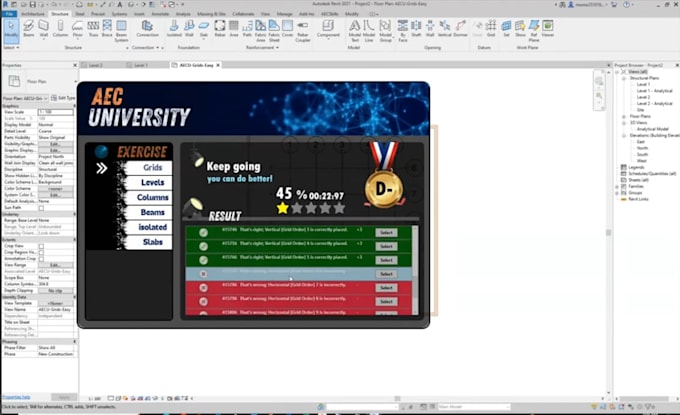The image size is (680, 415).
Task: Switch to the Level 2 view tab
Action: tap(95, 65)
